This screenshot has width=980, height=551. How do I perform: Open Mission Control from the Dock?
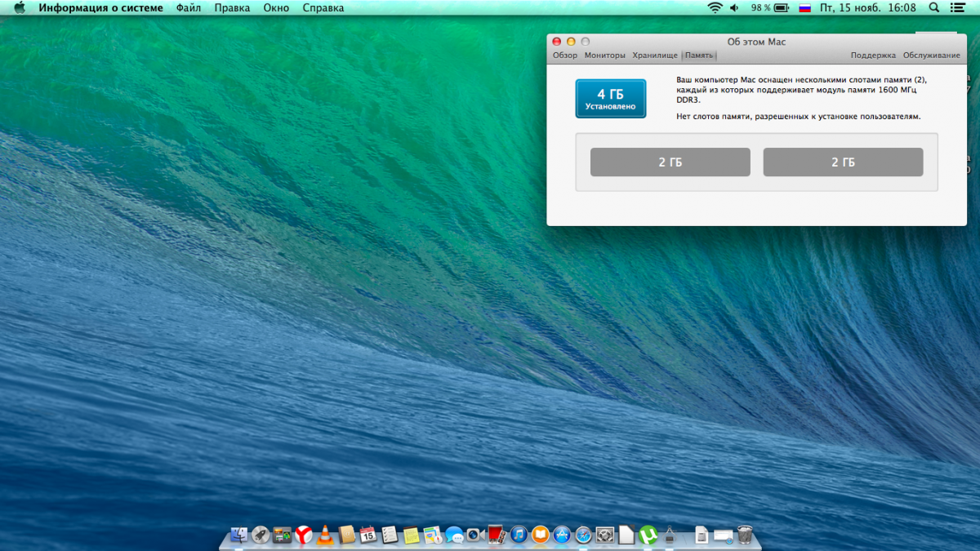tap(282, 535)
